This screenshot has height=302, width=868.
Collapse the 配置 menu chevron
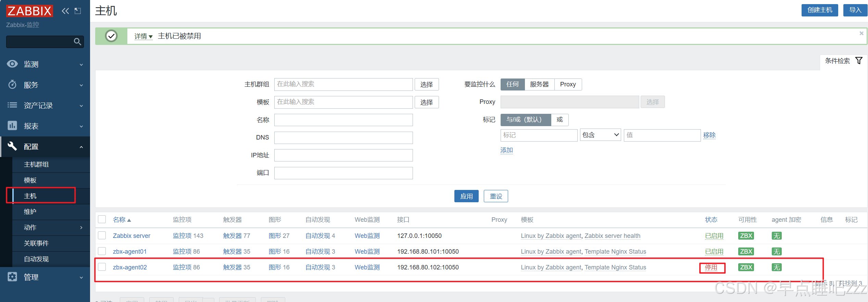pos(81,147)
